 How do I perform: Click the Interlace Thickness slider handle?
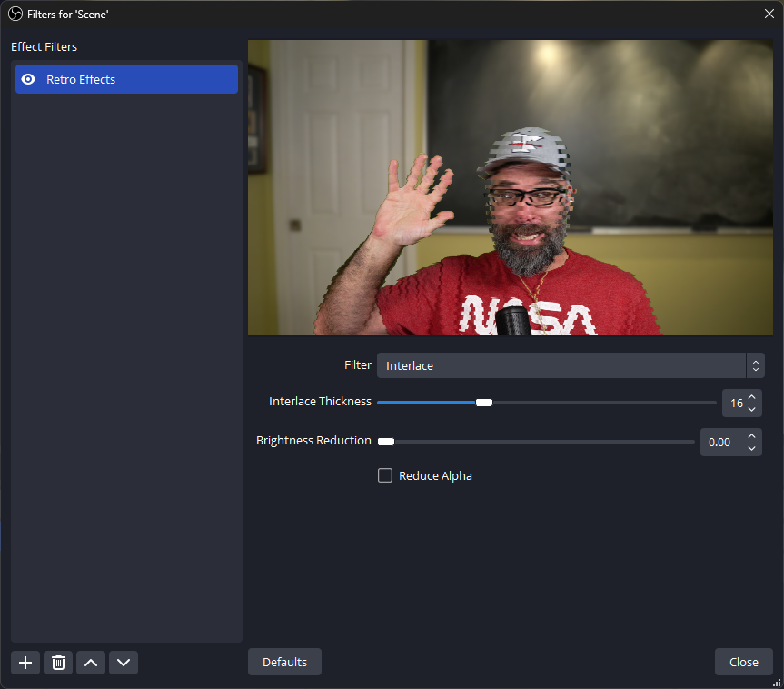tap(484, 403)
